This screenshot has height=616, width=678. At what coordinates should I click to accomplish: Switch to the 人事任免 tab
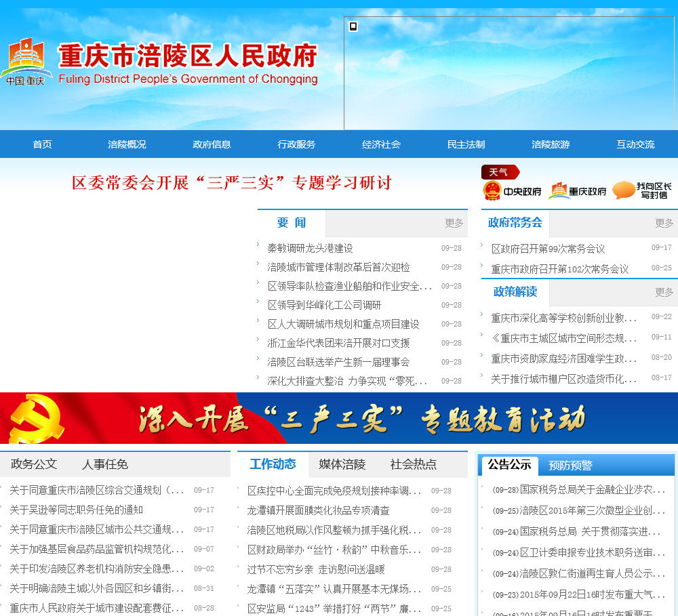point(105,464)
